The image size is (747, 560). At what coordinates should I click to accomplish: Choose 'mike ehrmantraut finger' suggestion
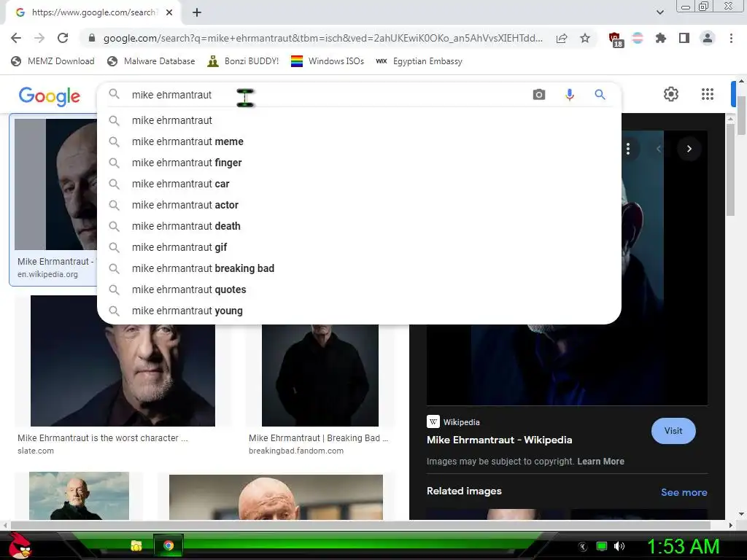coord(359,163)
